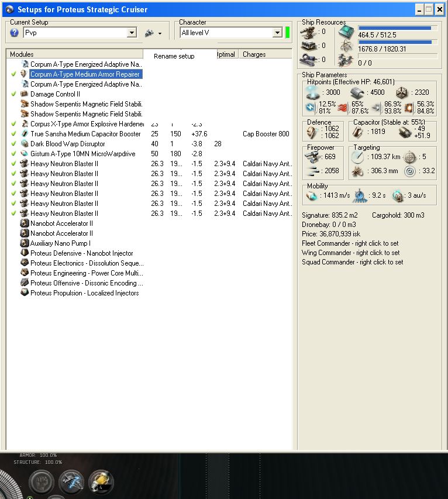Click the armor hitpoints icon
This screenshot has width=448, height=499.
tap(357, 92)
